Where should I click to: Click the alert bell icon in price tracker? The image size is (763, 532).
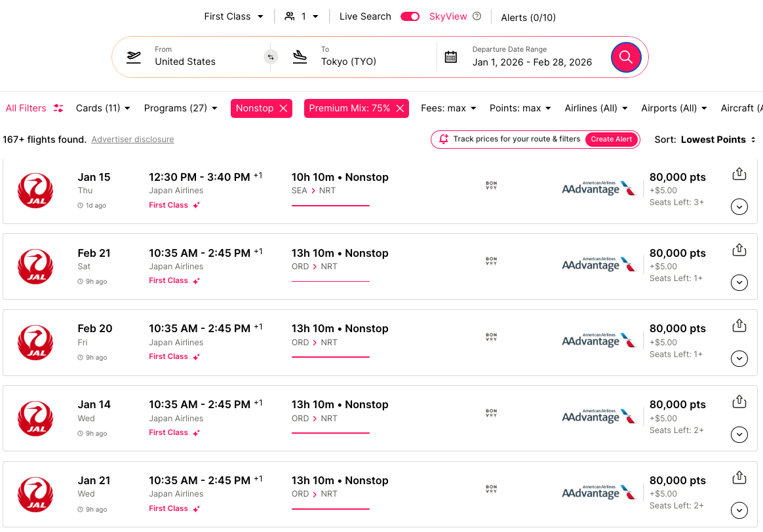(x=443, y=139)
